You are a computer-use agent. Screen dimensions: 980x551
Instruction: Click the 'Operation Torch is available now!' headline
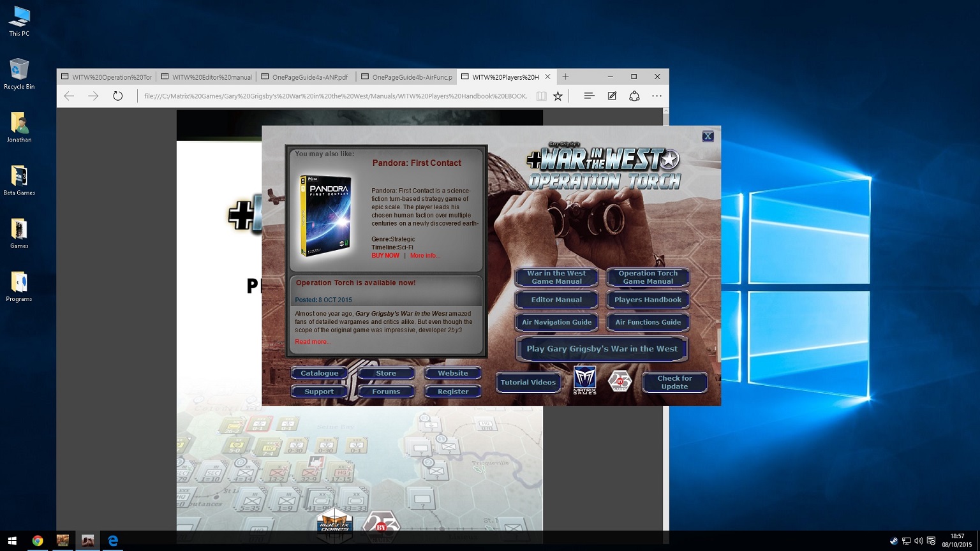[355, 283]
